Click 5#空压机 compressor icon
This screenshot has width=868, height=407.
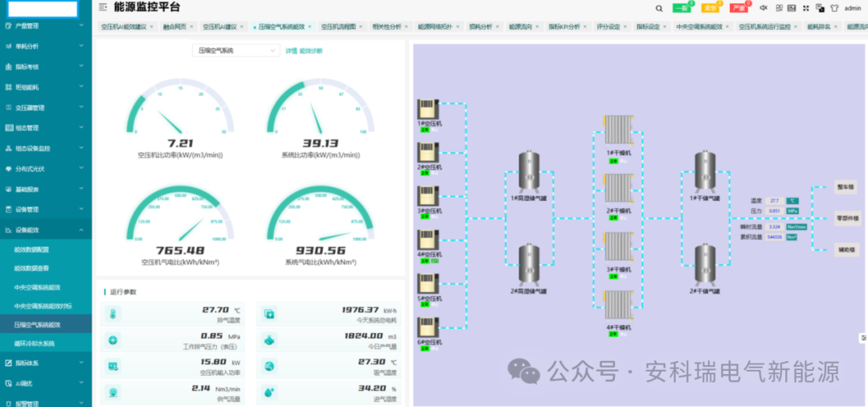pyautogui.click(x=428, y=284)
